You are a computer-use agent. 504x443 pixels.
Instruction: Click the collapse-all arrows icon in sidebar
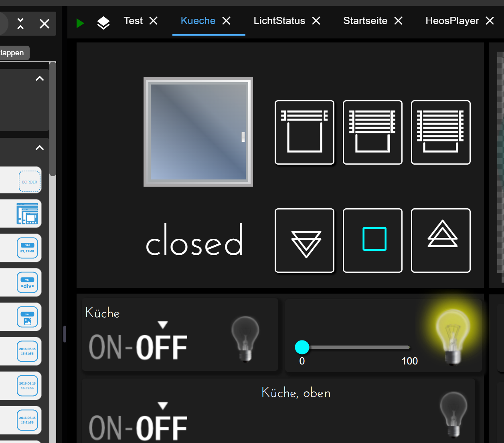point(20,24)
